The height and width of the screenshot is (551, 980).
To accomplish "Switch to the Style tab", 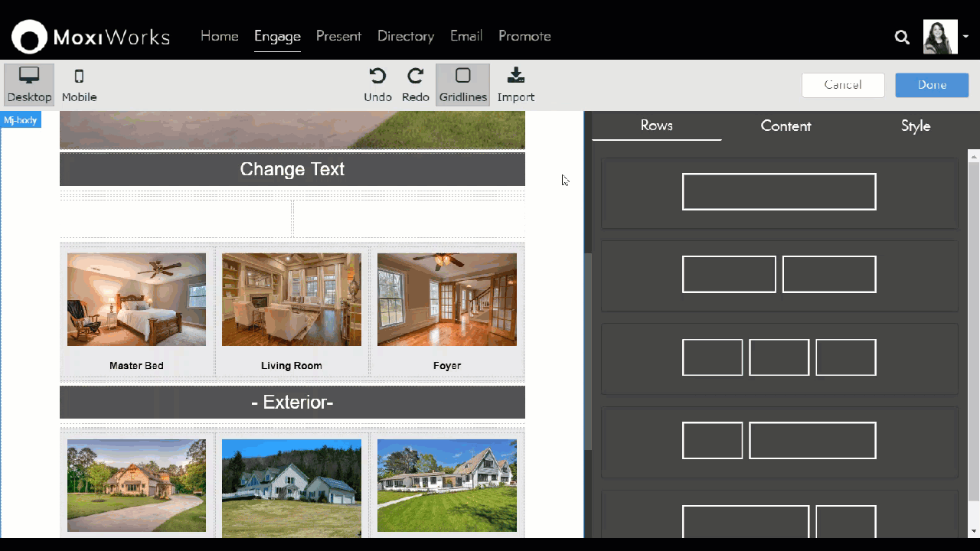I will (x=915, y=126).
